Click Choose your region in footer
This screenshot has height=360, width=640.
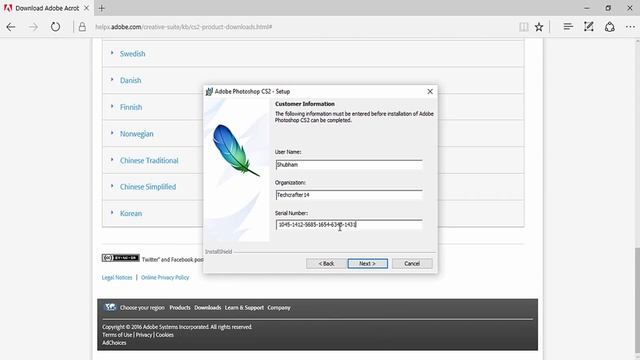142,307
